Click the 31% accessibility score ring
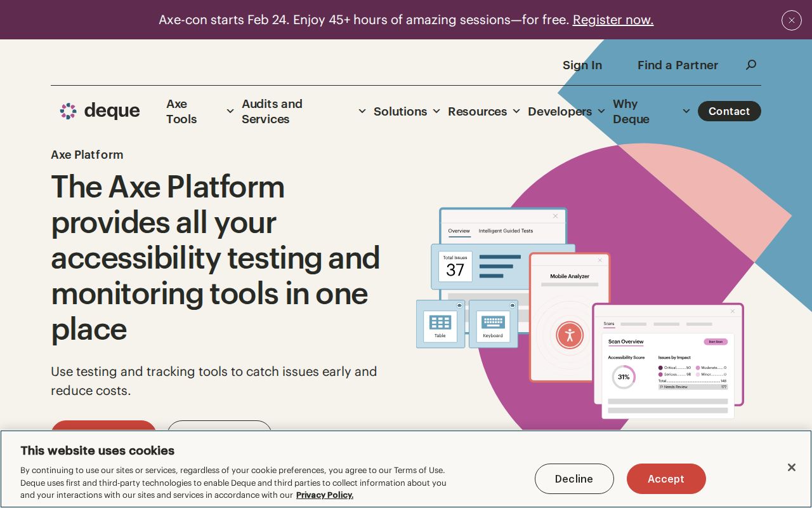This screenshot has height=508, width=812. [624, 377]
